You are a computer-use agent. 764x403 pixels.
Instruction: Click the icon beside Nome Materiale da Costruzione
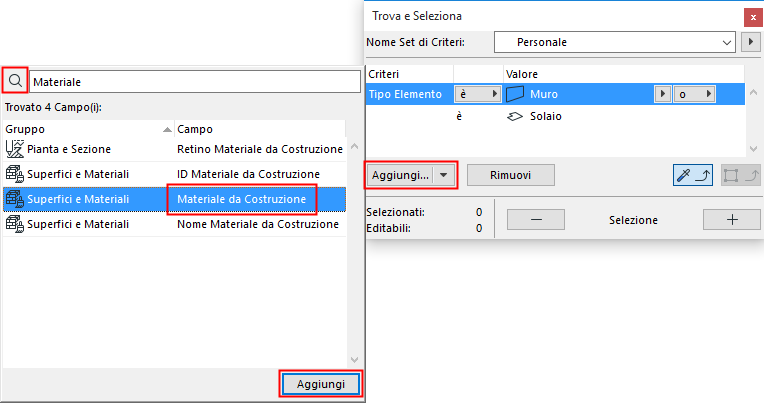pyautogui.click(x=15, y=224)
